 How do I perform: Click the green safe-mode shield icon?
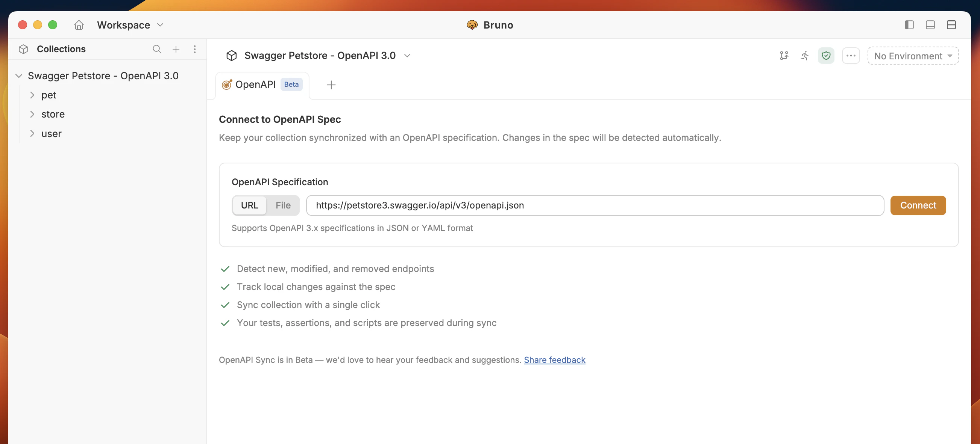click(826, 56)
